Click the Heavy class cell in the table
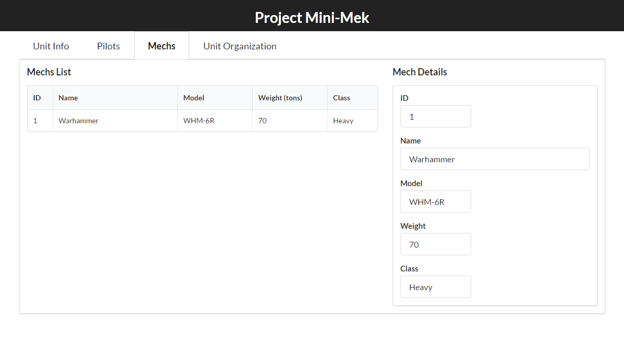The width and height of the screenshot is (624, 364). [x=353, y=121]
